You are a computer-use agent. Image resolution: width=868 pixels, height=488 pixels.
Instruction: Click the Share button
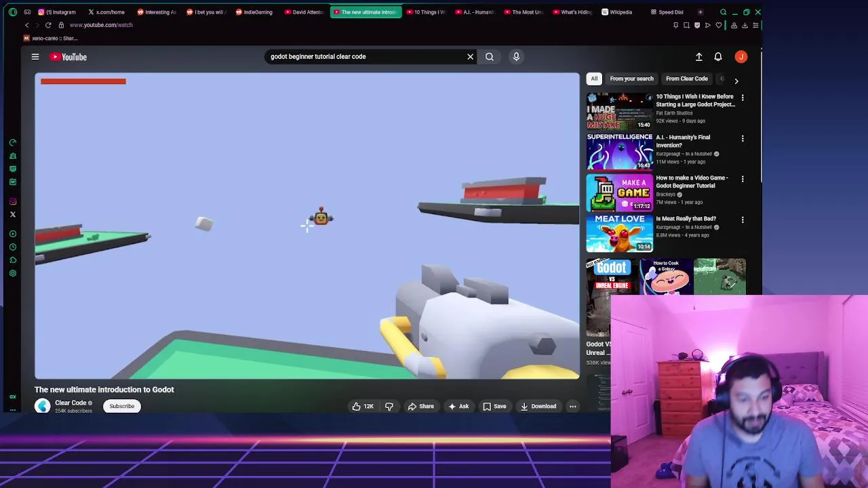click(420, 407)
